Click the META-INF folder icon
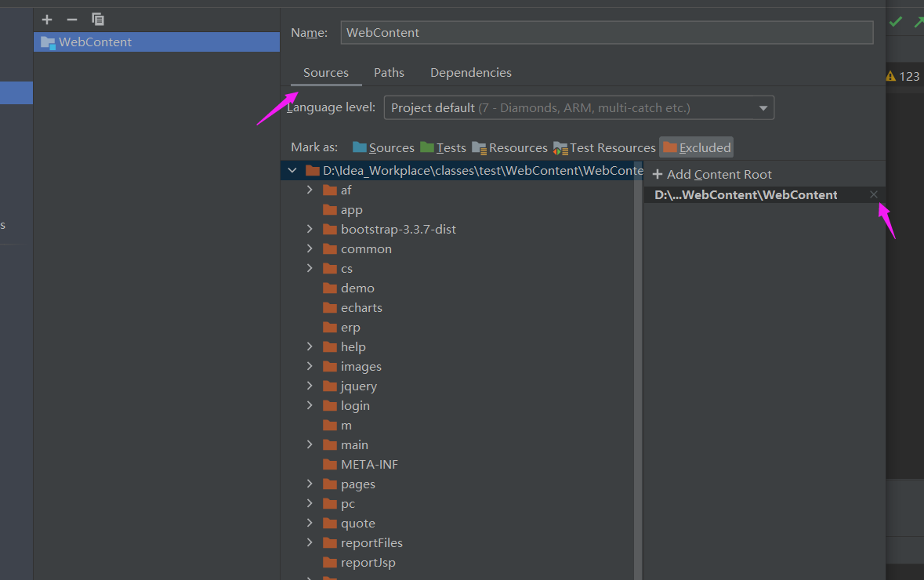This screenshot has width=924, height=580. coord(330,464)
